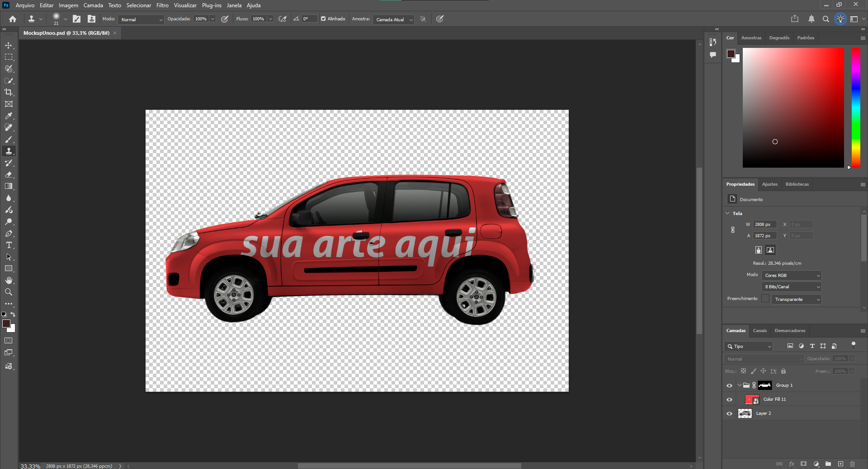The width and height of the screenshot is (868, 469).
Task: Select the Eraser tool
Action: click(9, 174)
